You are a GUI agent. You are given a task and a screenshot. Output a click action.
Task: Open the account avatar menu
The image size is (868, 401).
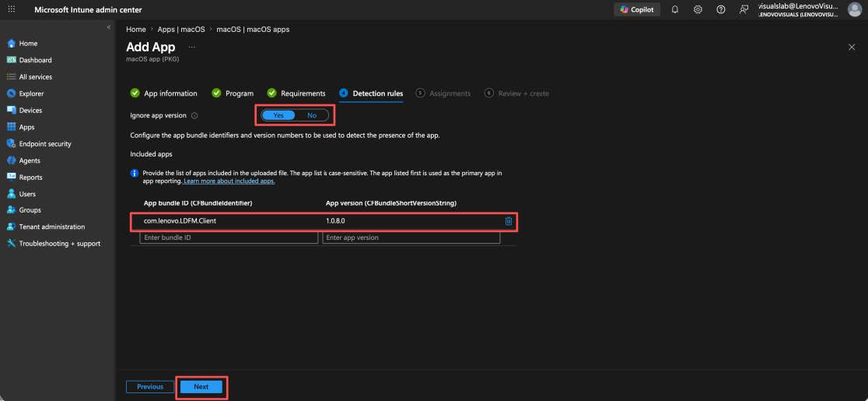[x=855, y=9]
